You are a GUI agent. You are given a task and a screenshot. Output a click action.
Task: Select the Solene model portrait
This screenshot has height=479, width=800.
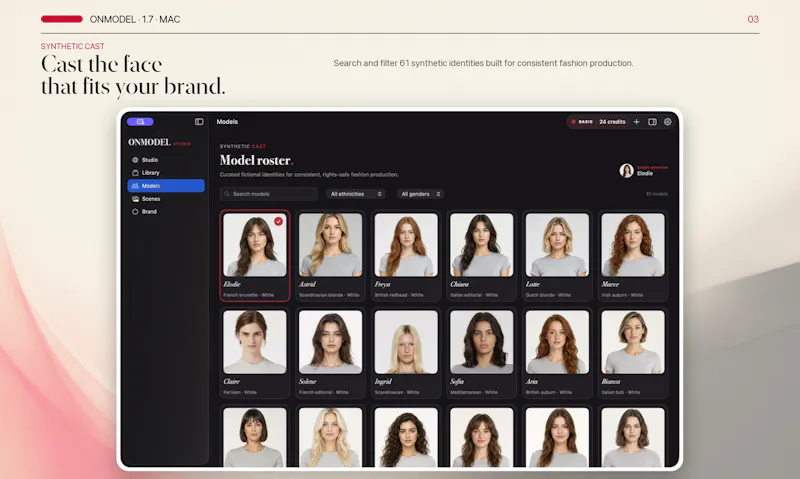331,342
